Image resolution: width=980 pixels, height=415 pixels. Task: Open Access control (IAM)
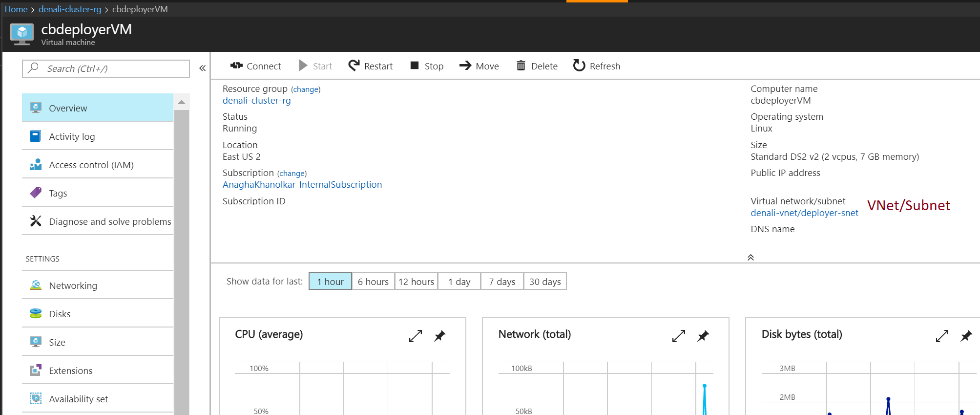pos(98,165)
